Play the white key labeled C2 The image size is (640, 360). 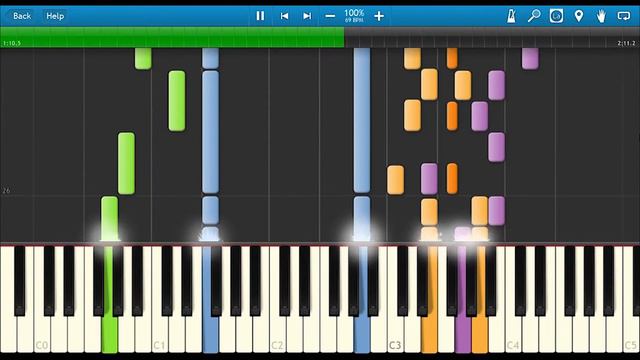pyautogui.click(x=277, y=335)
